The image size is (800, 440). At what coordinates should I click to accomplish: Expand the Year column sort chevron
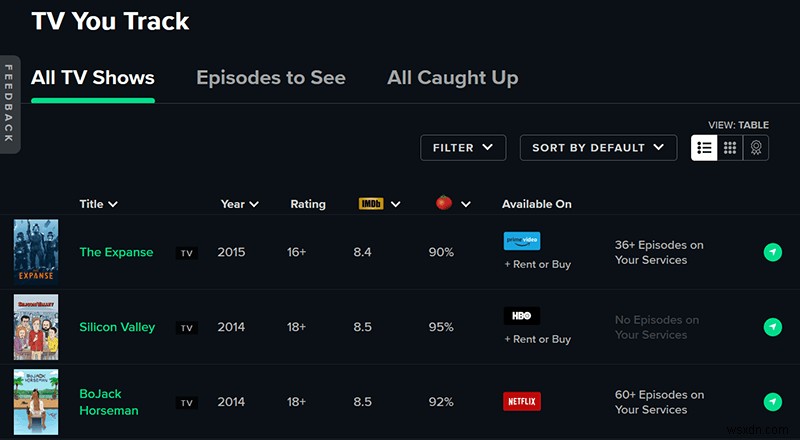pos(254,204)
